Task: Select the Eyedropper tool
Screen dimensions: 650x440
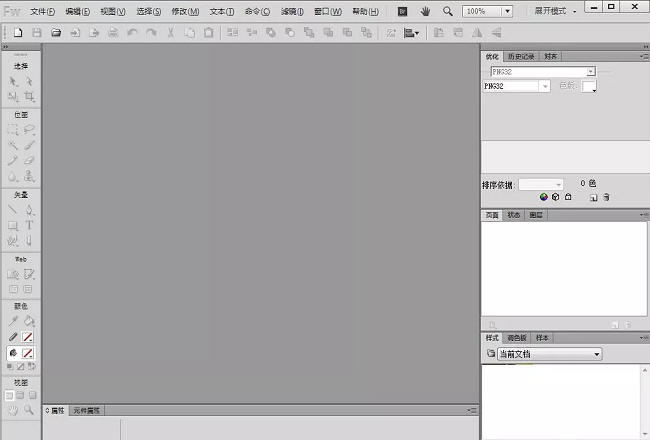Action: pyautogui.click(x=13, y=321)
